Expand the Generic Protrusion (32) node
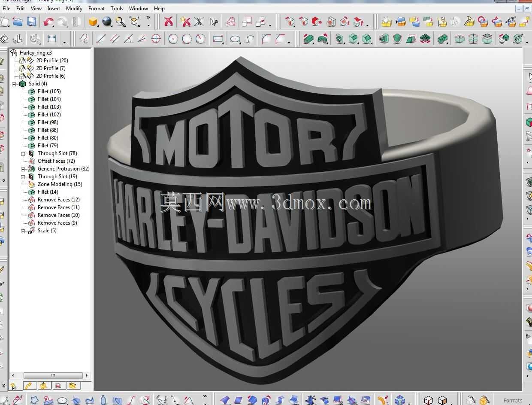The image size is (532, 405). [23, 169]
